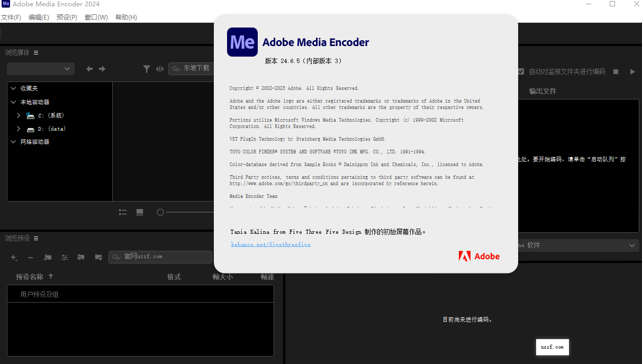Open the filter icon in media browser
The height and width of the screenshot is (364, 642).
147,68
